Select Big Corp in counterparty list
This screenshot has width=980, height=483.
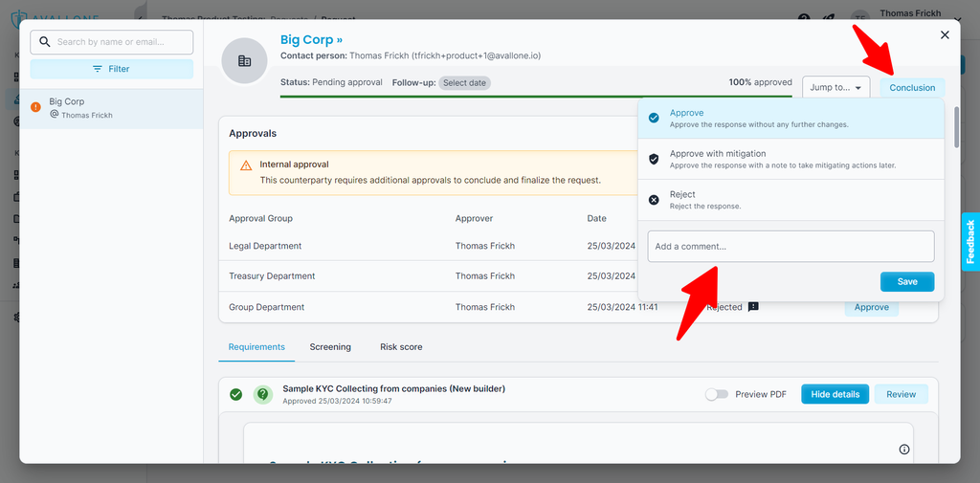click(x=112, y=109)
